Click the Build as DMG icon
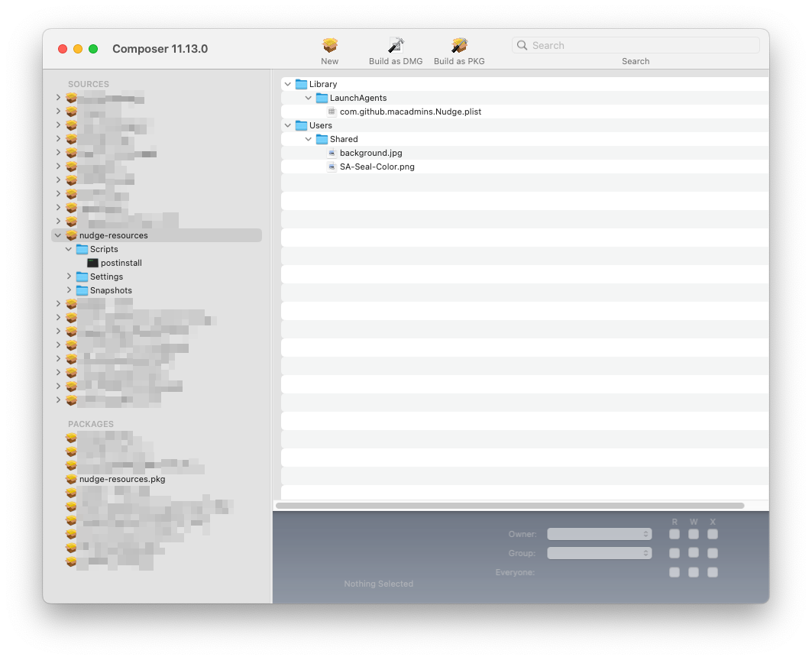Screen dimensions: 812x660 pyautogui.click(x=396, y=46)
